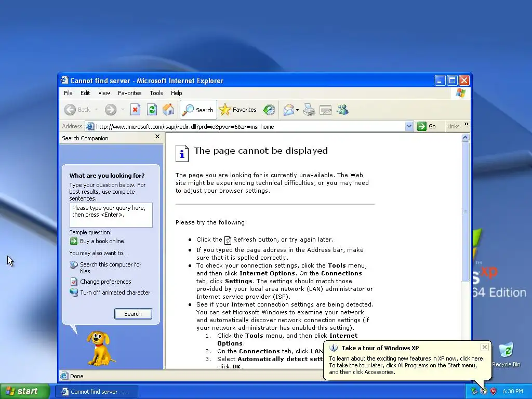The image size is (532, 399).
Task: Click the 6:38 PM tray clock
Action: 513,392
